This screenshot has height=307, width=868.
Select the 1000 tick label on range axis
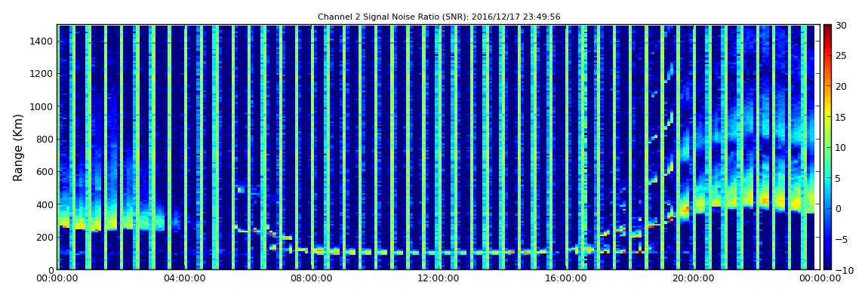click(42, 107)
